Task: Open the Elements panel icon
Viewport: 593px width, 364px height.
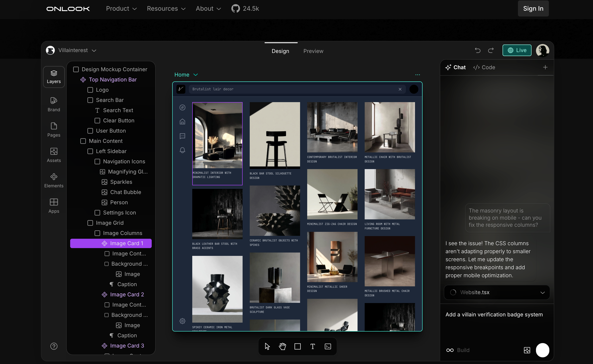Action: (54, 180)
